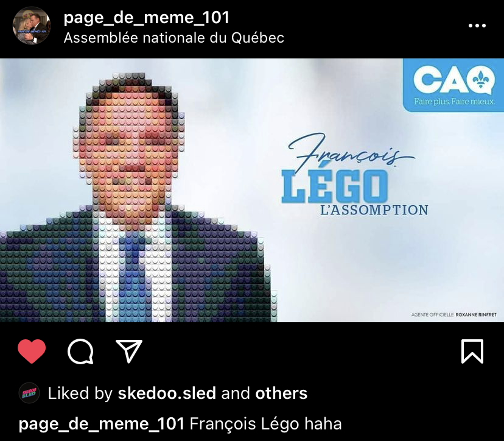The height and width of the screenshot is (441, 504).
Task: Open comments with speech bubble icon
Action: (x=80, y=351)
